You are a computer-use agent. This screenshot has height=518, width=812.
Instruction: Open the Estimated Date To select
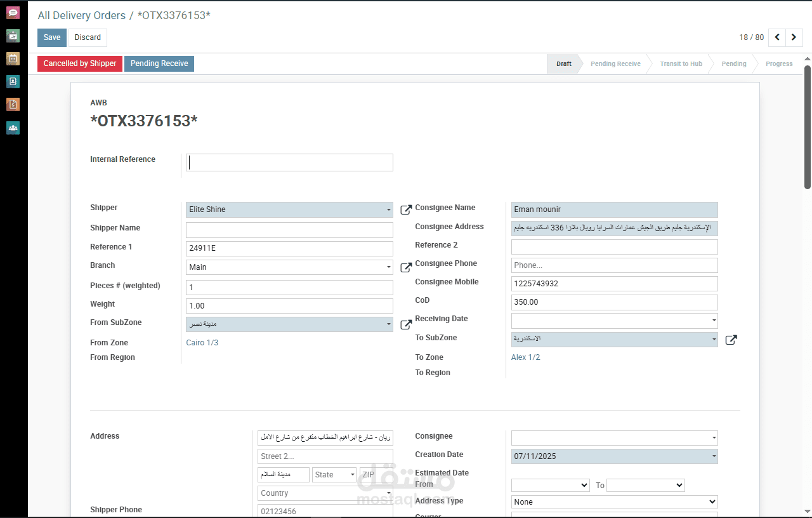click(x=646, y=485)
